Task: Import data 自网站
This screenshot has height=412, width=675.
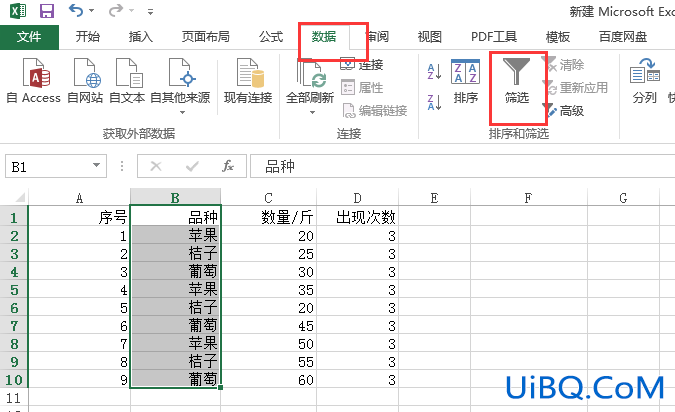Action: pos(86,81)
